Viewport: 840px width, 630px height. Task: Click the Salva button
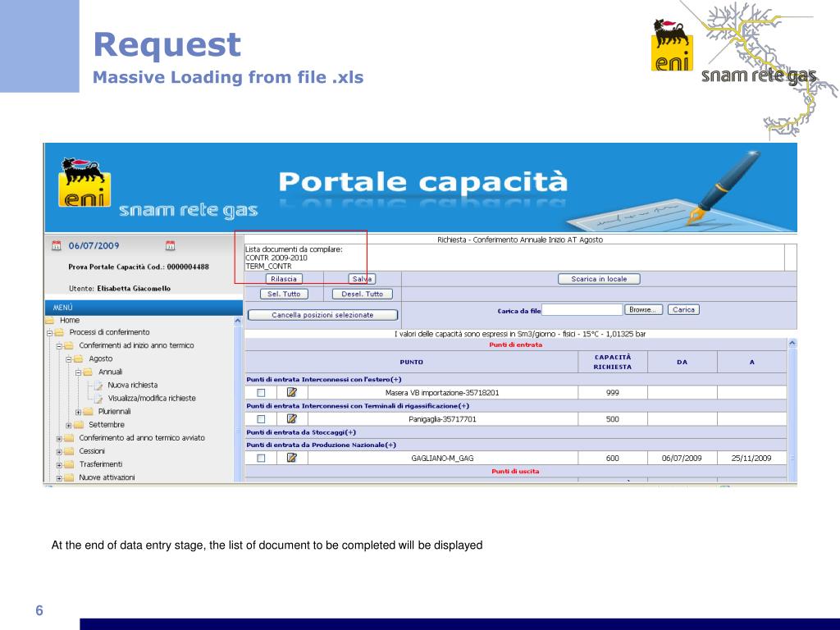[x=362, y=279]
